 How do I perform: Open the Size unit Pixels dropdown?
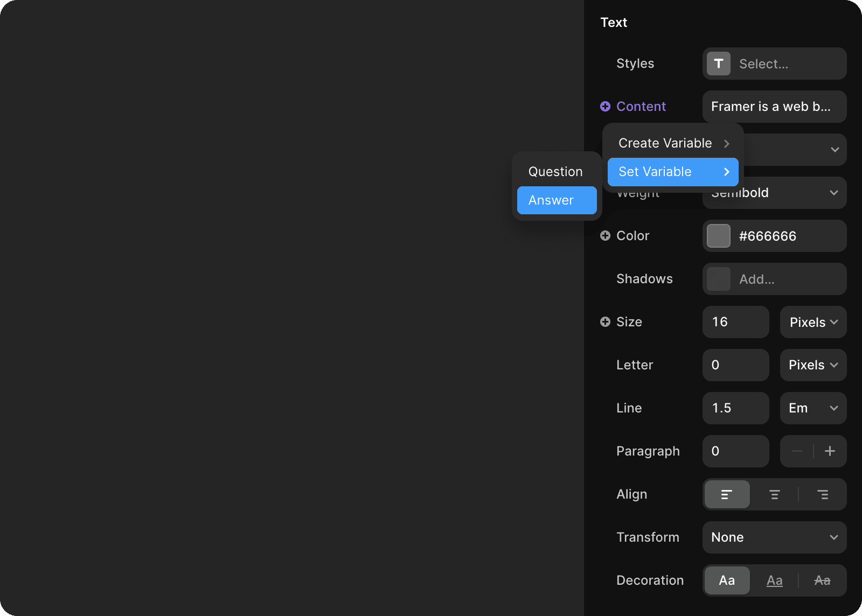pyautogui.click(x=813, y=322)
